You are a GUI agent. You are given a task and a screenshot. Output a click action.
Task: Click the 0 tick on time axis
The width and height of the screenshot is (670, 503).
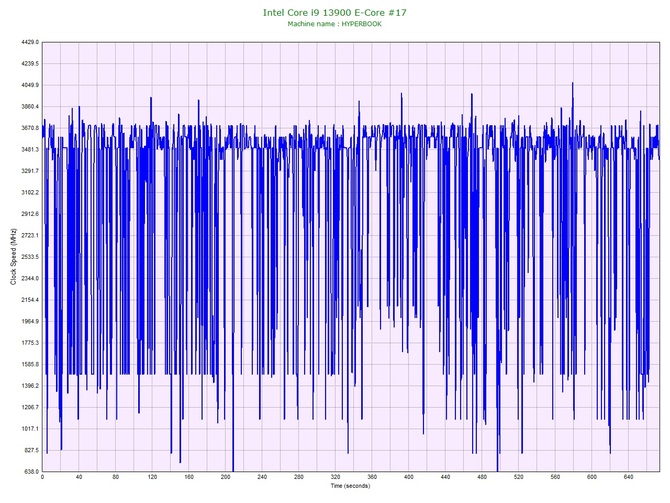(42, 477)
